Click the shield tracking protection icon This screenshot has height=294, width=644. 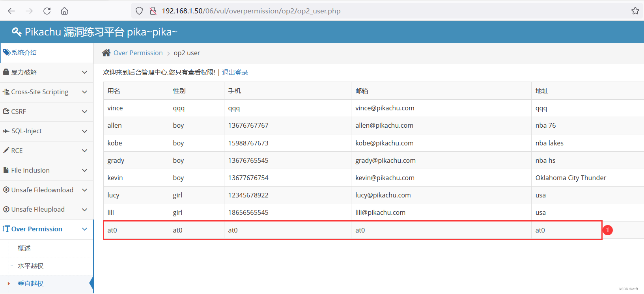pos(139,11)
